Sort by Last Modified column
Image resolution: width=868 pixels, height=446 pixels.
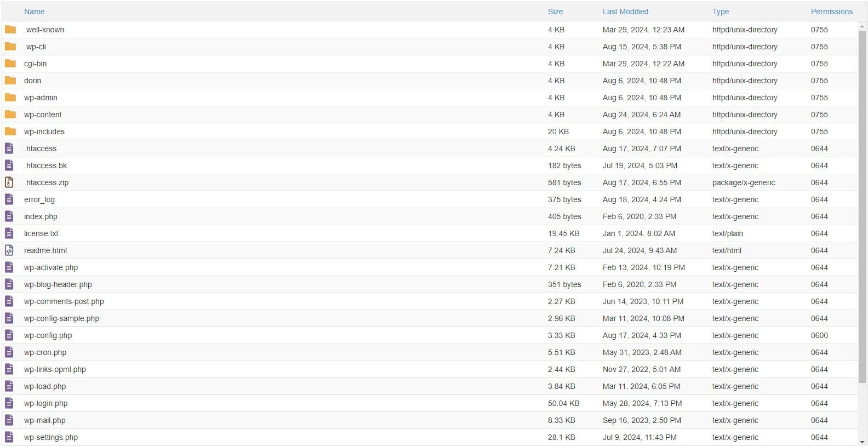tap(625, 12)
